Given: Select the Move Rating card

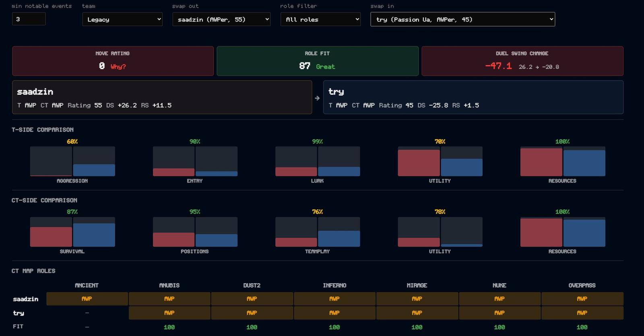Looking at the screenshot, I should (113, 61).
